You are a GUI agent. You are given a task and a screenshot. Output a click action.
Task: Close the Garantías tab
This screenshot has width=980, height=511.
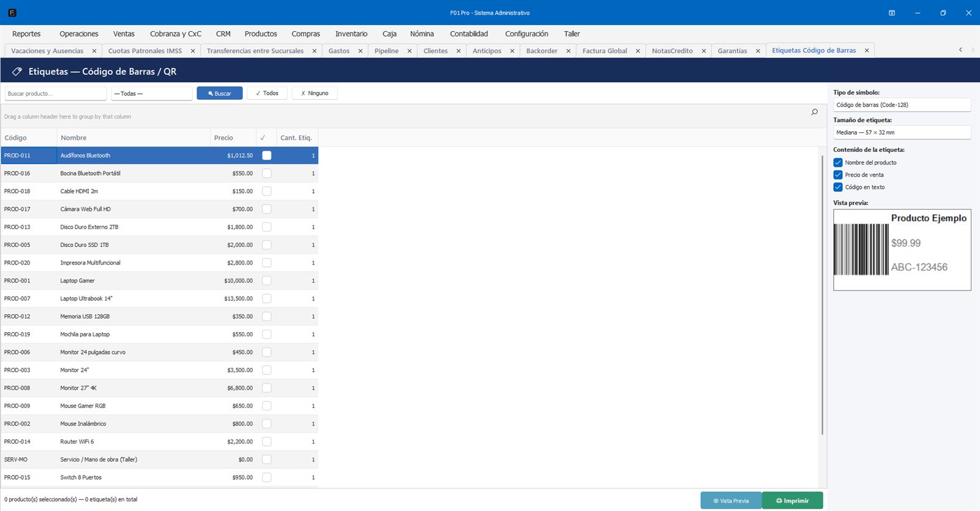point(758,51)
